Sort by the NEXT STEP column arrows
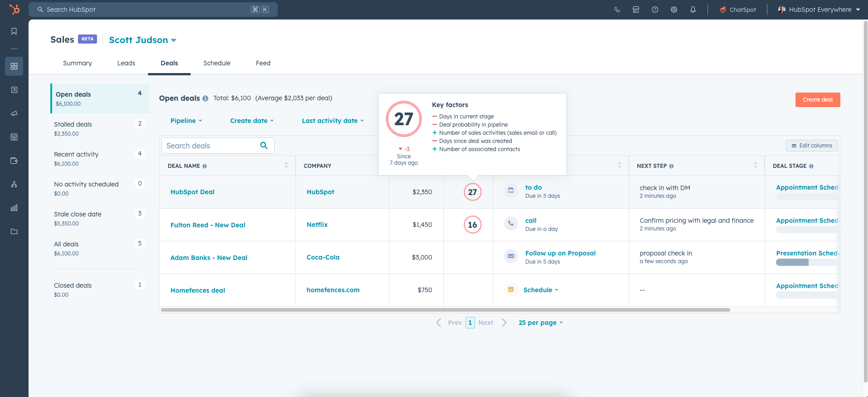The width and height of the screenshot is (868, 397). pyautogui.click(x=755, y=166)
